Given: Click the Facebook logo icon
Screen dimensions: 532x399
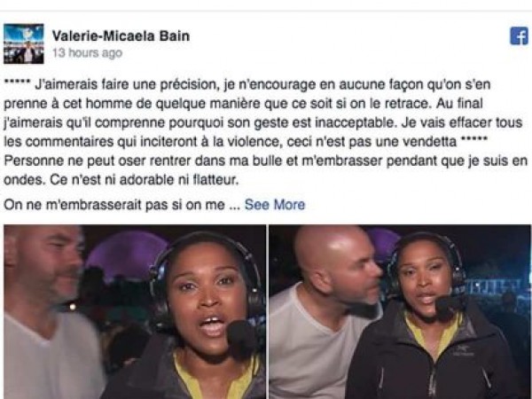Looking at the screenshot, I should pos(519,35).
